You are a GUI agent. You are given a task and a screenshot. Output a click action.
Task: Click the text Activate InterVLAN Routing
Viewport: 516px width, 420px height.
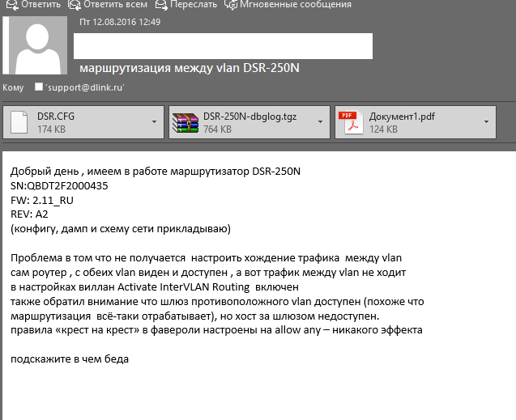tap(184, 287)
